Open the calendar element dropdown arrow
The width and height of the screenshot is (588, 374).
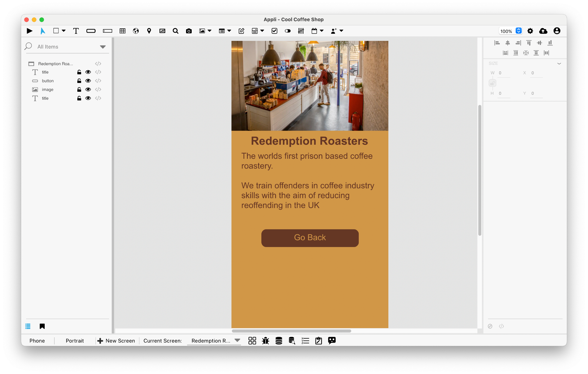pyautogui.click(x=322, y=31)
